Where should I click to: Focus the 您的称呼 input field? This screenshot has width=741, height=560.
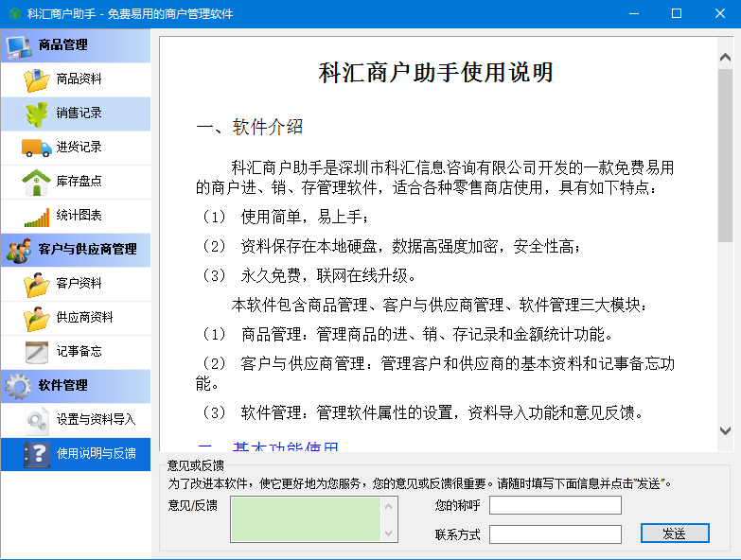coord(555,505)
